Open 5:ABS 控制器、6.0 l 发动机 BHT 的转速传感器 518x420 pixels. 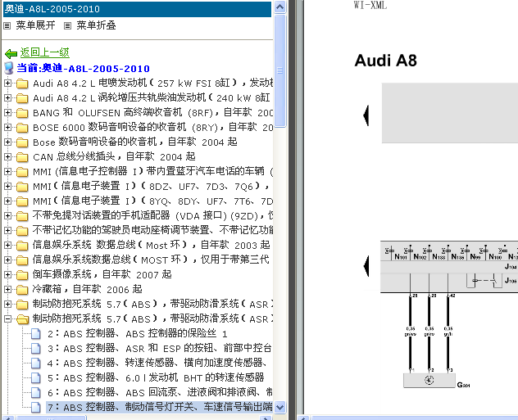tap(156, 377)
